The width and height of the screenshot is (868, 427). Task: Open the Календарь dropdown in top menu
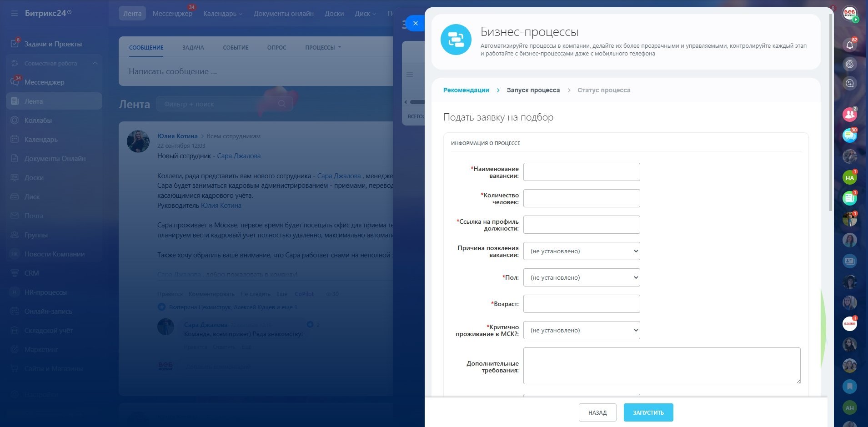point(223,14)
